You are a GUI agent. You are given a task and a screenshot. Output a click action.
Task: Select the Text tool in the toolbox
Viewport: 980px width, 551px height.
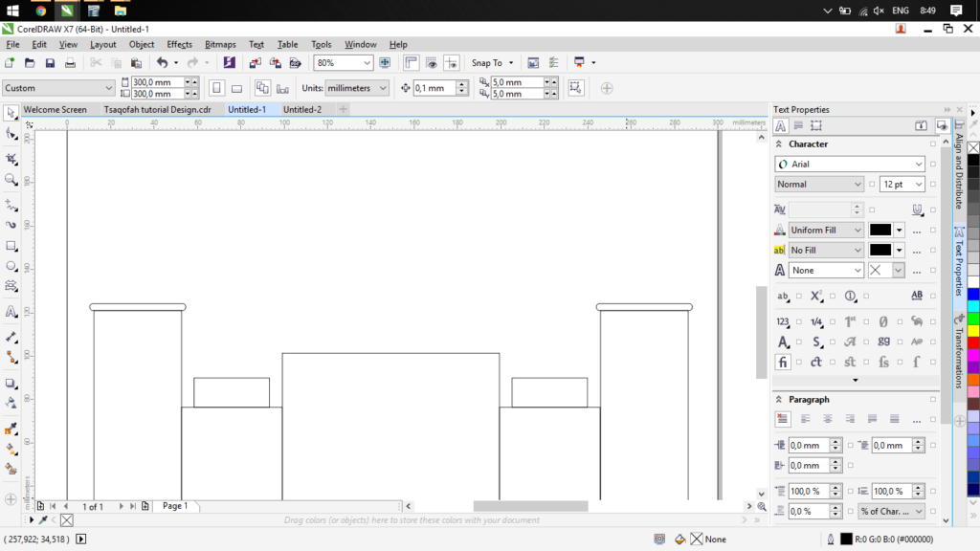pos(11,312)
